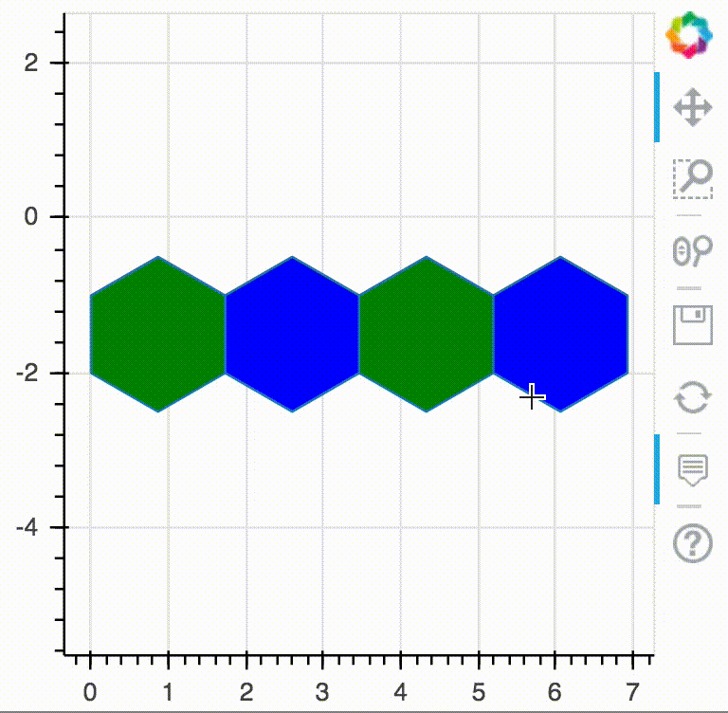The width and height of the screenshot is (728, 713).
Task: Reset the plot view
Action: (693, 397)
